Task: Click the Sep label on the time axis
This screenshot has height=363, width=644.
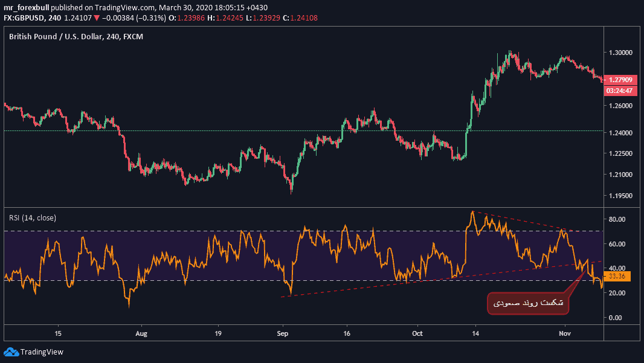Action: (x=283, y=333)
